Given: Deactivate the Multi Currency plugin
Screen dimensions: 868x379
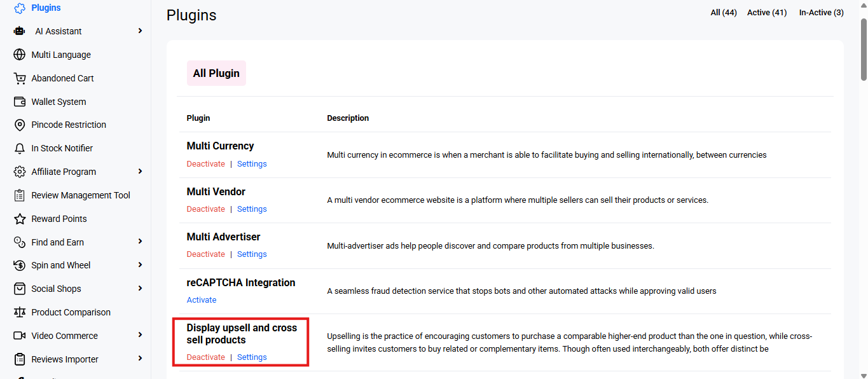Looking at the screenshot, I should click(x=205, y=164).
